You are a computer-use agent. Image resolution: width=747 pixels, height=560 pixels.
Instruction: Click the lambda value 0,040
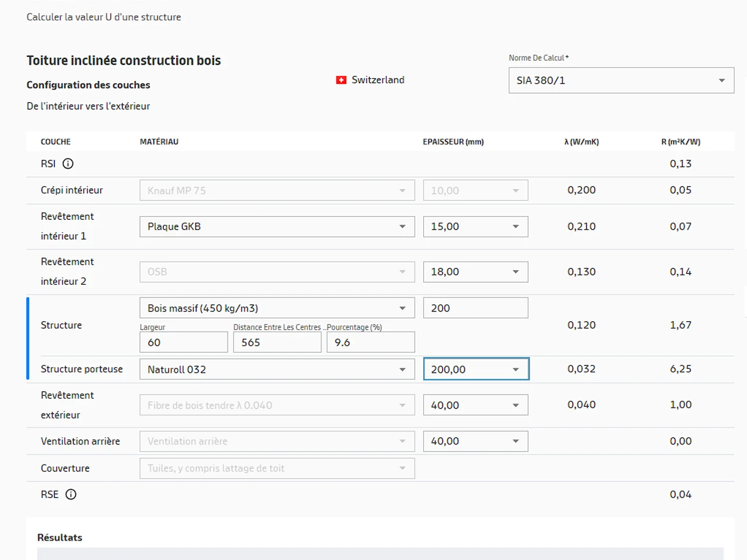point(581,404)
